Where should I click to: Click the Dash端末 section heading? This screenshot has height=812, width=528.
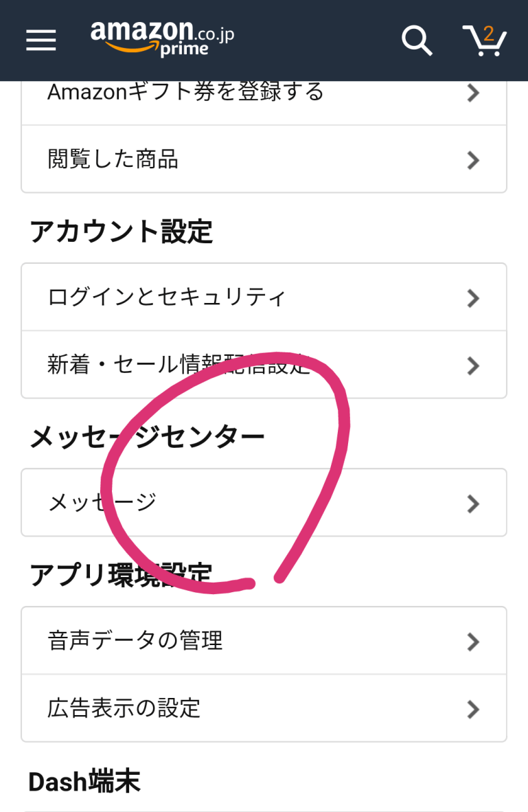tap(84, 781)
